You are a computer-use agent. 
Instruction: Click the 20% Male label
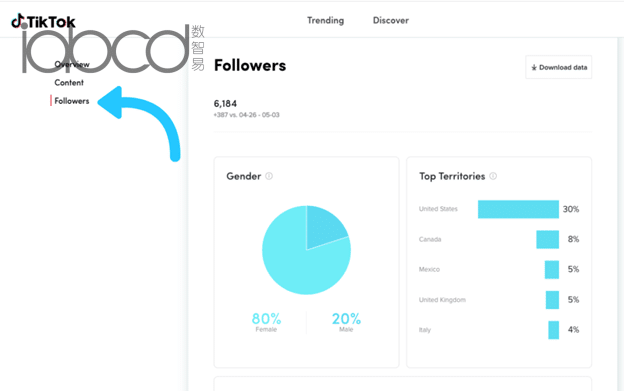[x=346, y=322]
